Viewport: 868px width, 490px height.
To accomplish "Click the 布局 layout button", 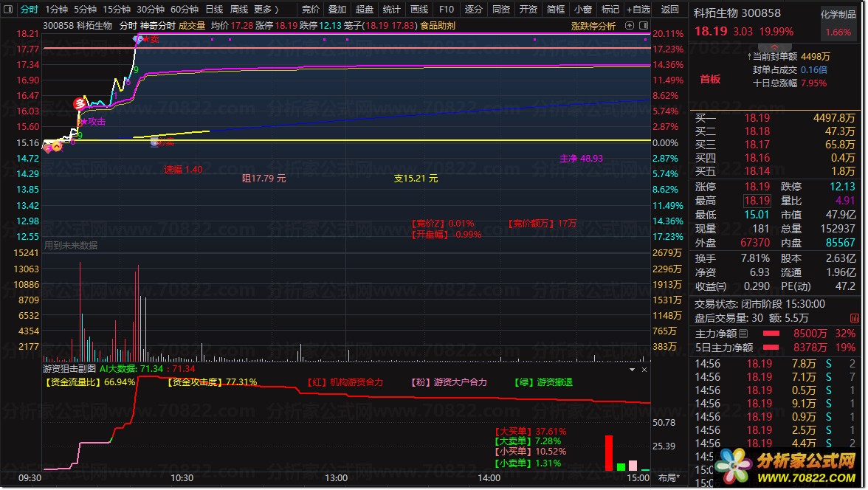I will [x=669, y=477].
